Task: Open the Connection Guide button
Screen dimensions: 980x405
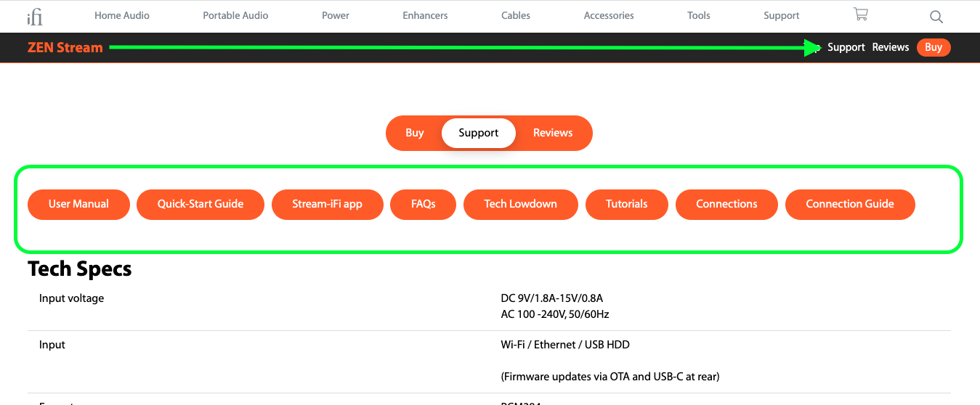Action: [850, 204]
